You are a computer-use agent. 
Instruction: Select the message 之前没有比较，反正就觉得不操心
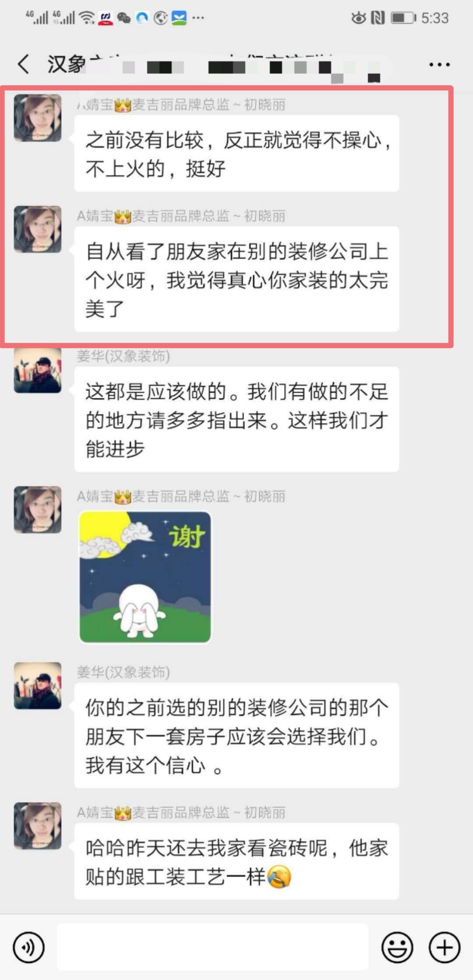click(x=236, y=153)
